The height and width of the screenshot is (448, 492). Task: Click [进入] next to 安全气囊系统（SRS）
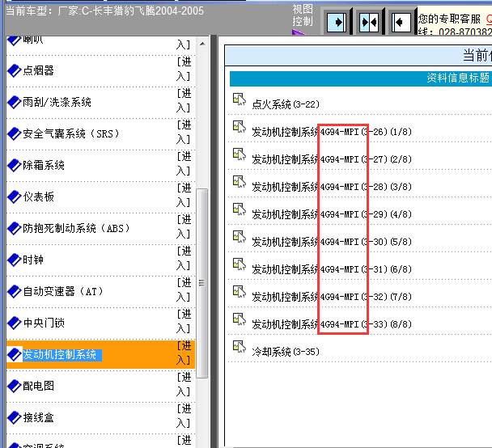click(x=184, y=133)
